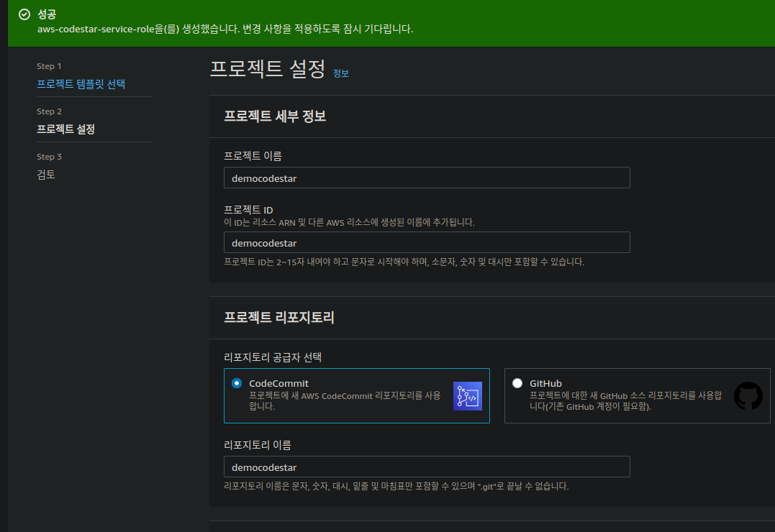
Task: Click the CodeCommit repository logo icon
Action: click(468, 395)
